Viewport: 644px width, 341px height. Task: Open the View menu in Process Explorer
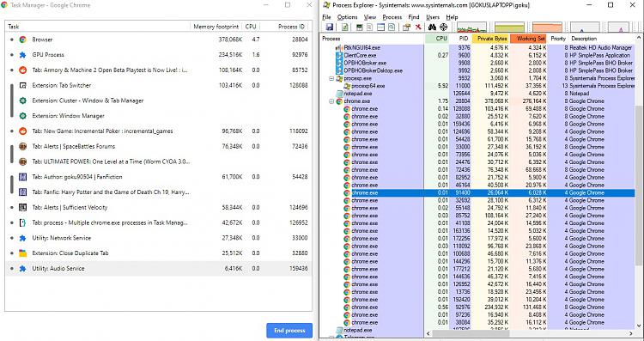370,17
